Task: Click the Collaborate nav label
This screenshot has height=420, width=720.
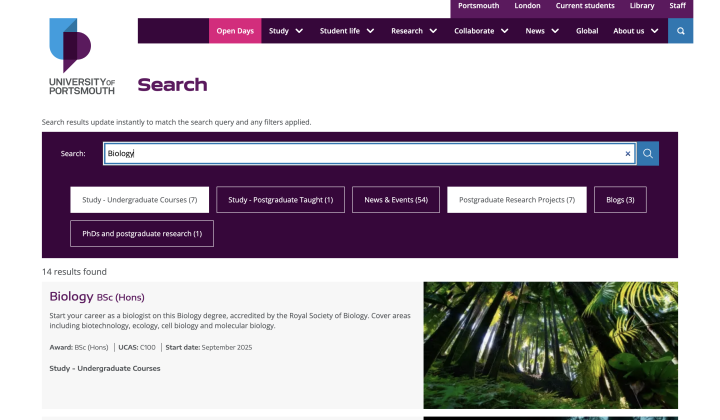Action: pos(474,31)
